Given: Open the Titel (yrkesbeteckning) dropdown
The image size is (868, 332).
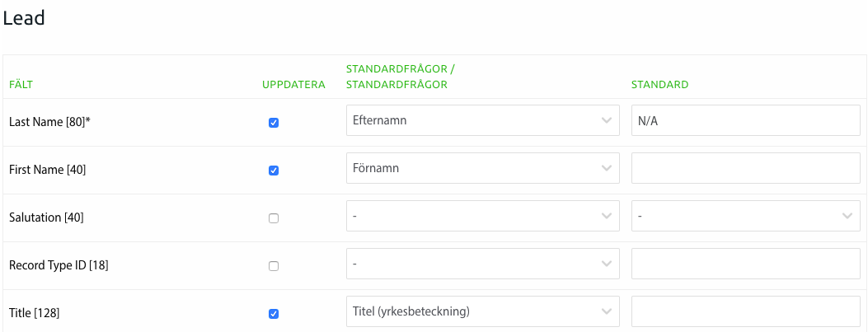Looking at the screenshot, I should click(x=482, y=311).
